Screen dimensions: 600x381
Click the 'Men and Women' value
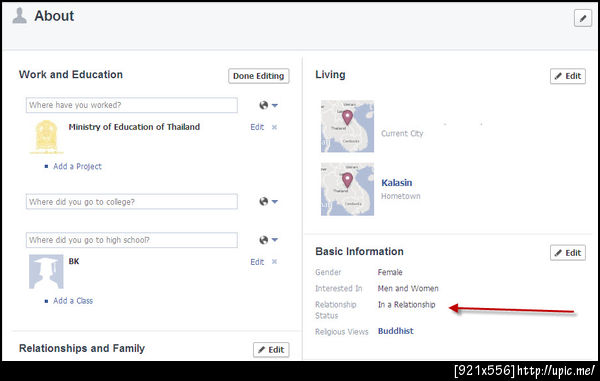[408, 288]
